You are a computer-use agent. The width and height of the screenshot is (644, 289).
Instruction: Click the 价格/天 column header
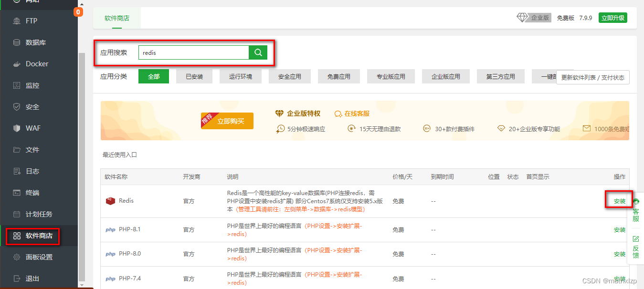[402, 177]
